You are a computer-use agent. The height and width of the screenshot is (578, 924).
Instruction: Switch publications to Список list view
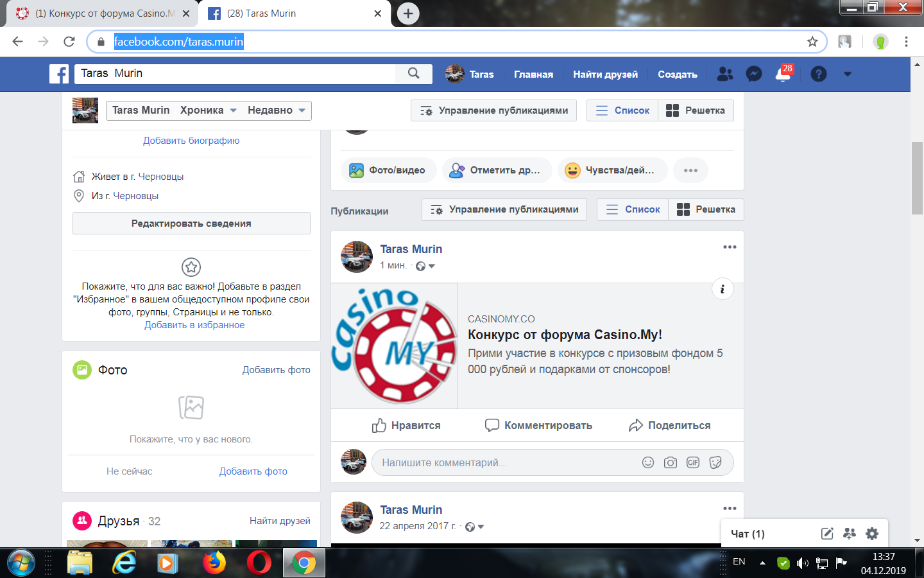(632, 209)
